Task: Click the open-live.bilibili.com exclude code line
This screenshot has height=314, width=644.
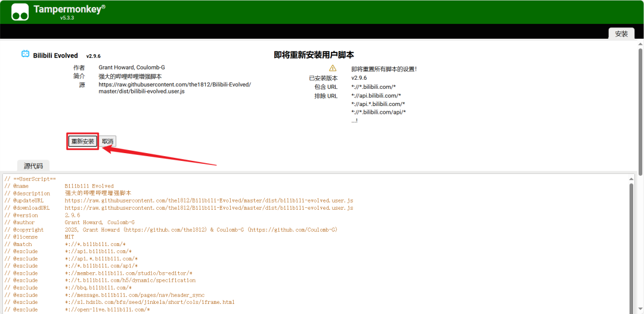Action: point(77,309)
